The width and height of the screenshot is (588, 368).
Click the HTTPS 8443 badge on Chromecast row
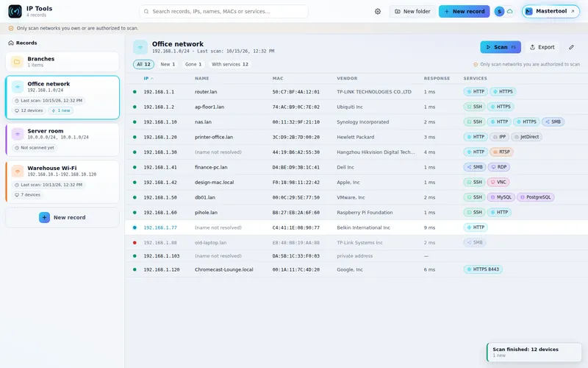[x=483, y=269]
